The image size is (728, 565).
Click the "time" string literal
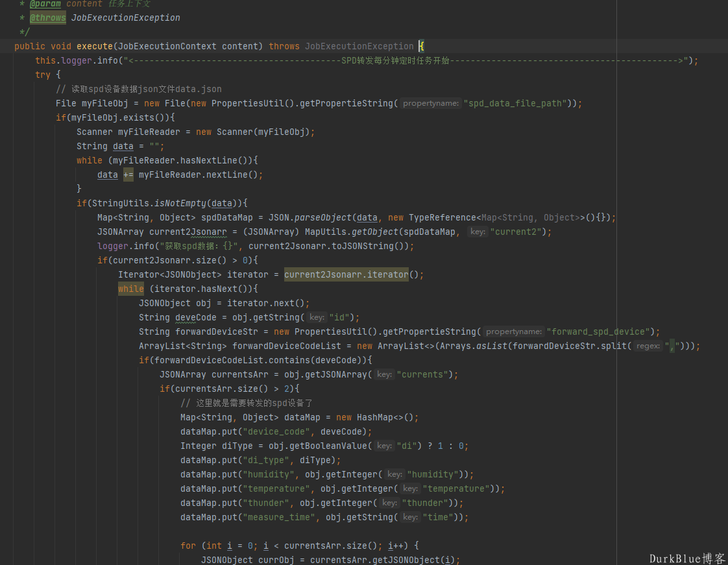coord(437,518)
